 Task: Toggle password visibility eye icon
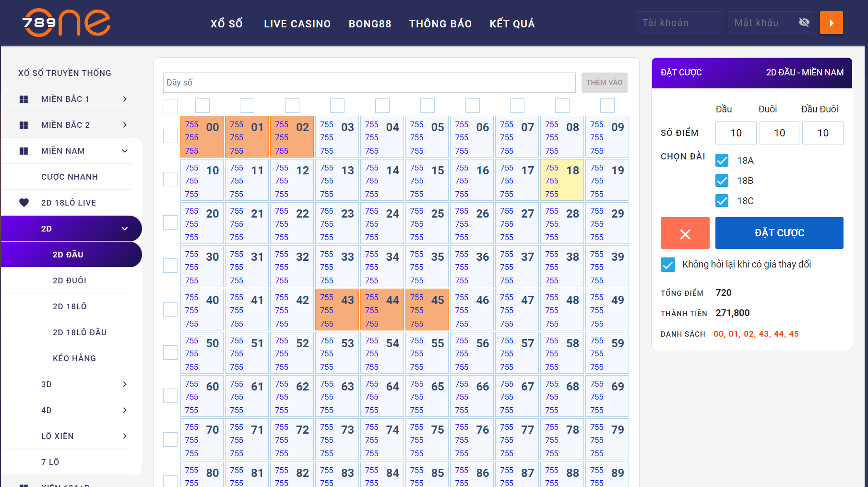tap(804, 23)
